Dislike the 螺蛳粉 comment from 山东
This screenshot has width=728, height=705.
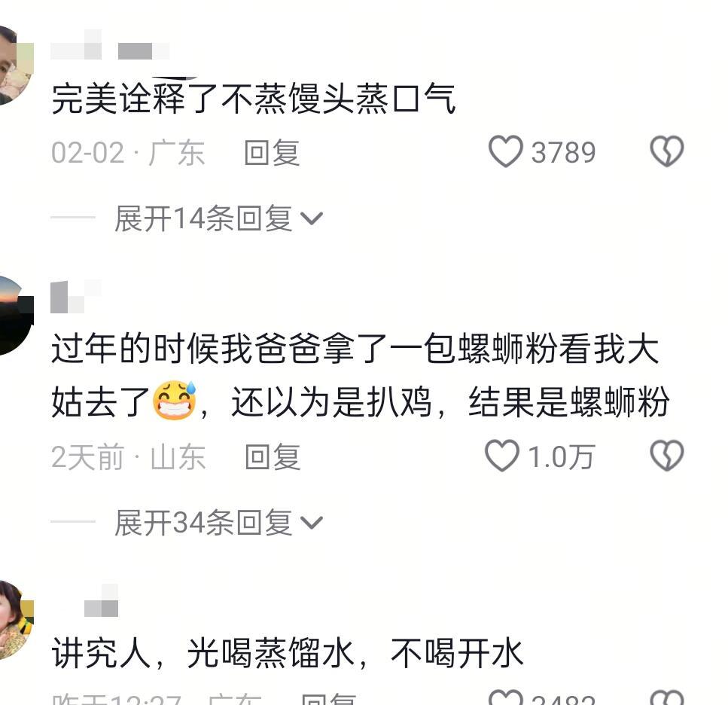(667, 456)
